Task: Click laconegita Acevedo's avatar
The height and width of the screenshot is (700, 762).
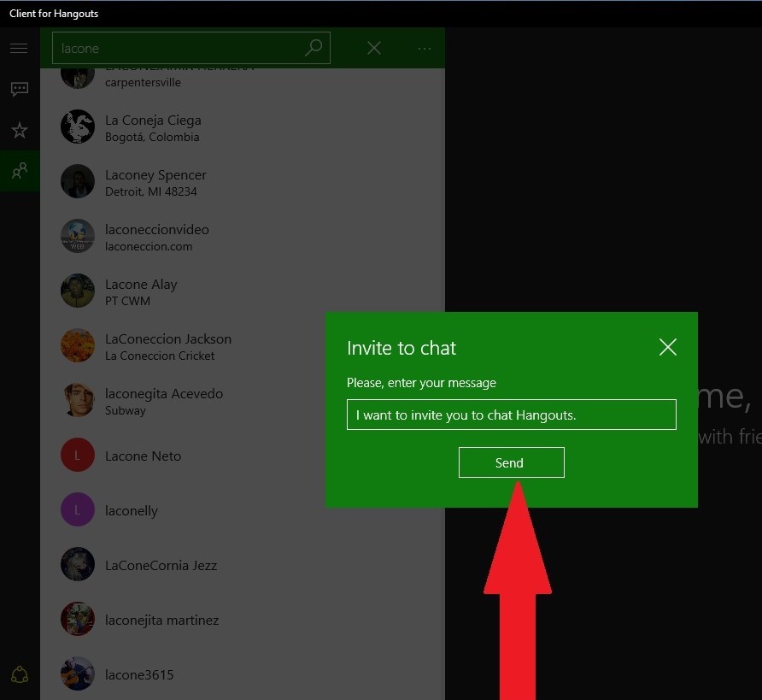Action: [77, 400]
